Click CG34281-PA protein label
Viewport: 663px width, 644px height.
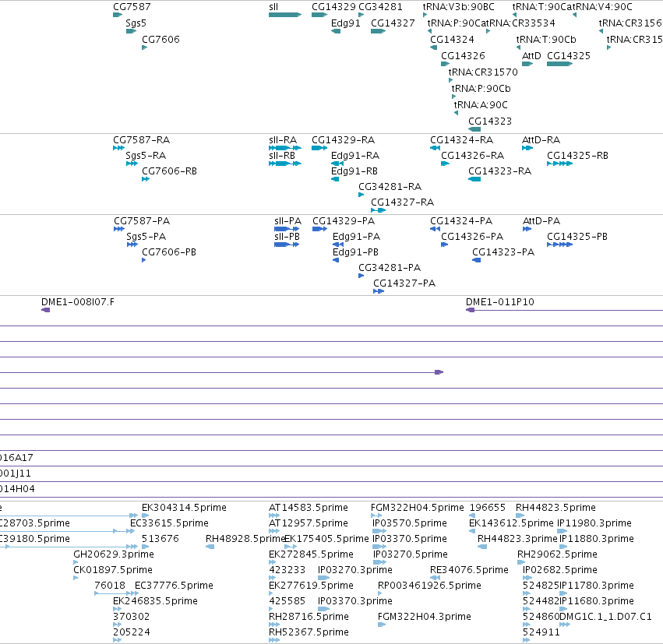(390, 269)
